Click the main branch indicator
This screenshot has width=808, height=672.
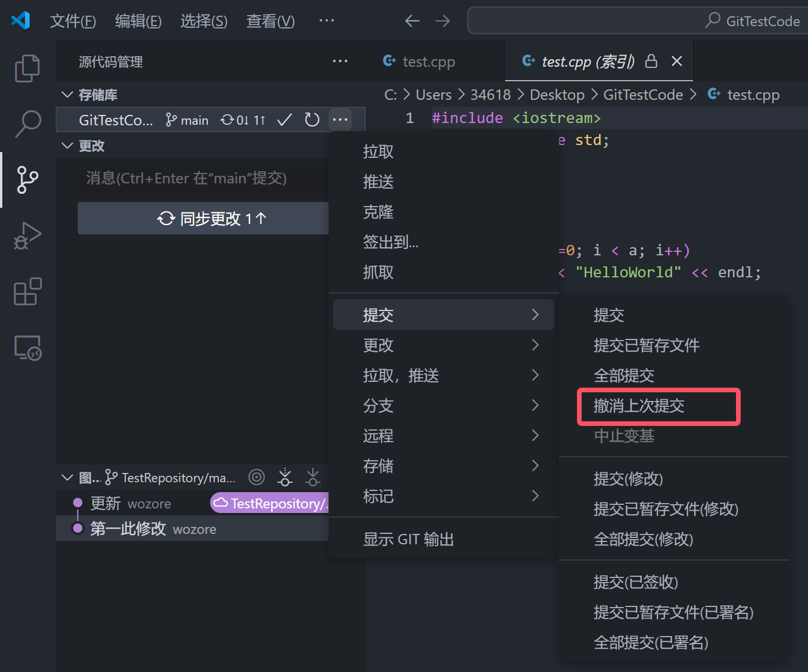point(187,120)
